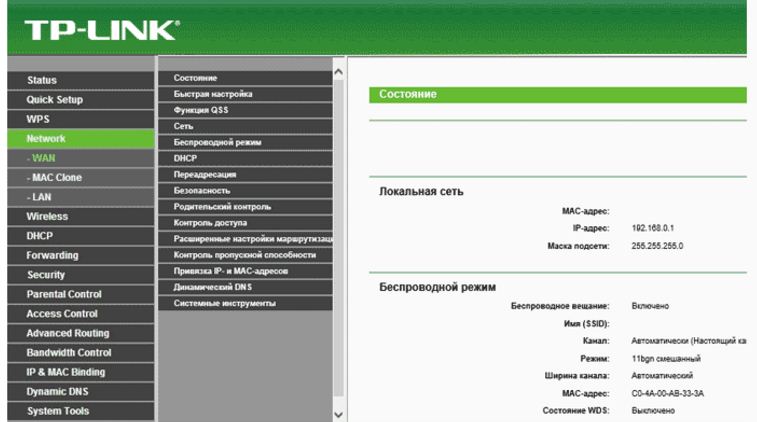
Task: Expand the DHCP section in English menu
Action: [40, 236]
